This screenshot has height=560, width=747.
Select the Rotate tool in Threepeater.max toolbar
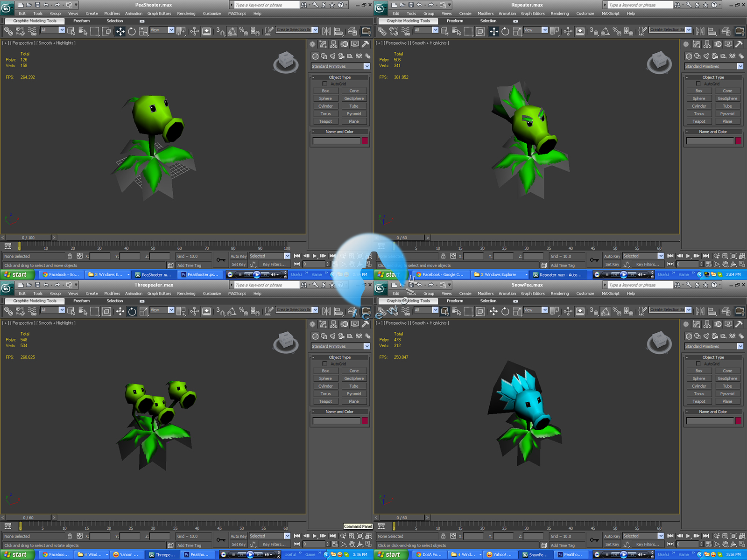click(132, 311)
